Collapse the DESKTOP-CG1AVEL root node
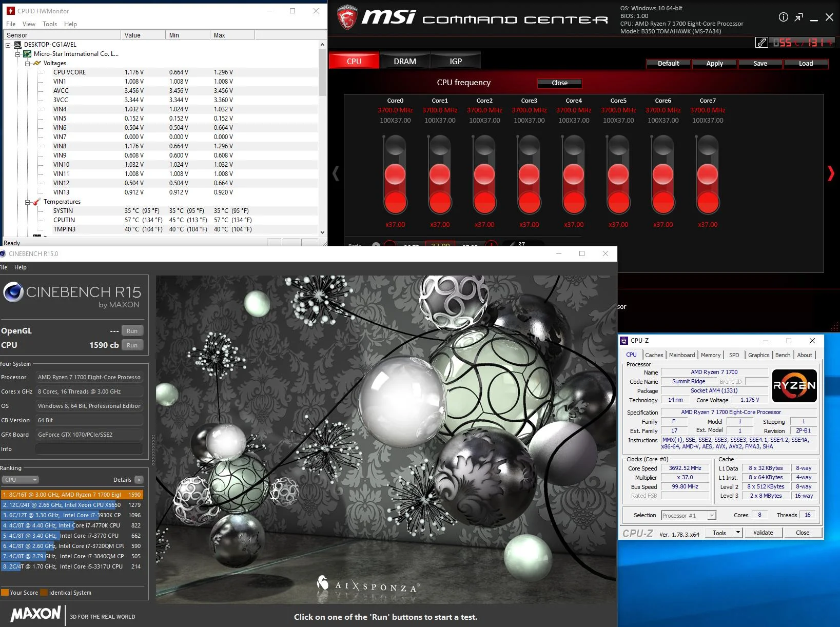The image size is (840, 627). pos(8,45)
